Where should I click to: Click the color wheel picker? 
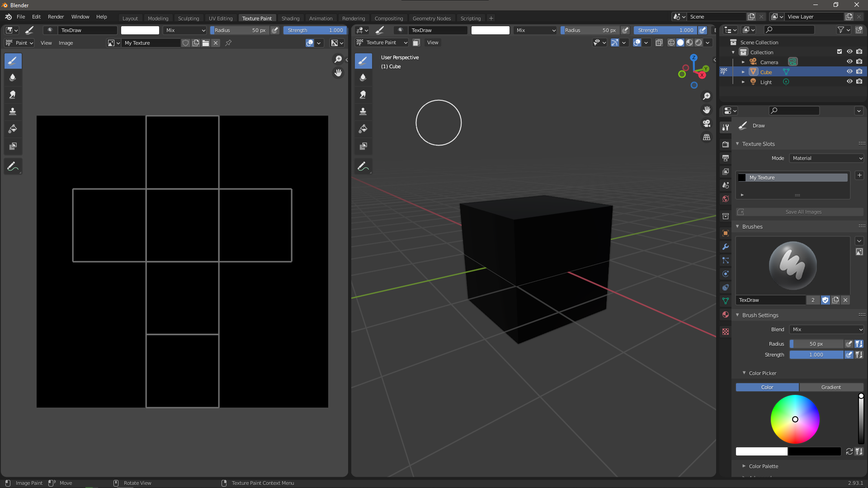[795, 419]
